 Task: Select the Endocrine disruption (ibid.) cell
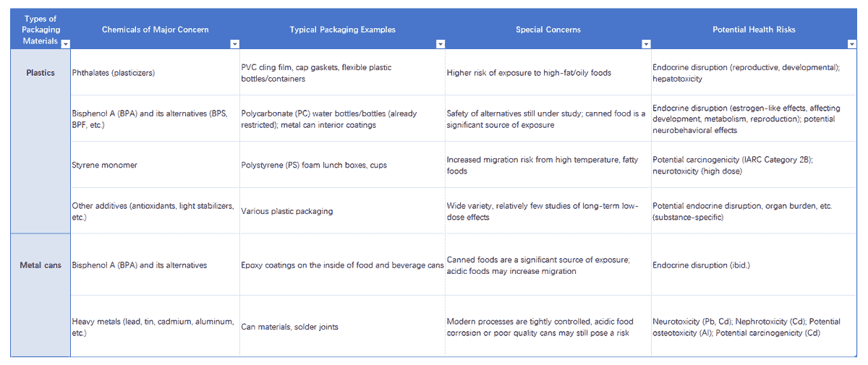coord(754,265)
